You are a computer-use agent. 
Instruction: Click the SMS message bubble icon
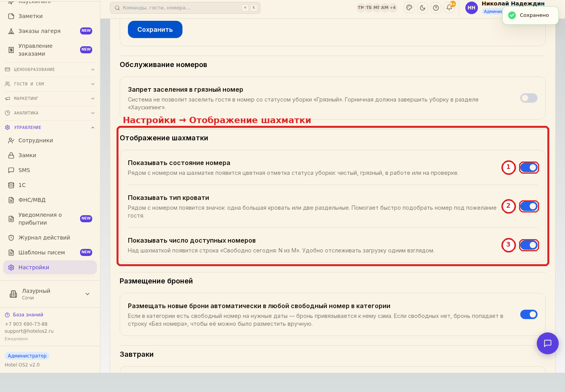point(11,170)
